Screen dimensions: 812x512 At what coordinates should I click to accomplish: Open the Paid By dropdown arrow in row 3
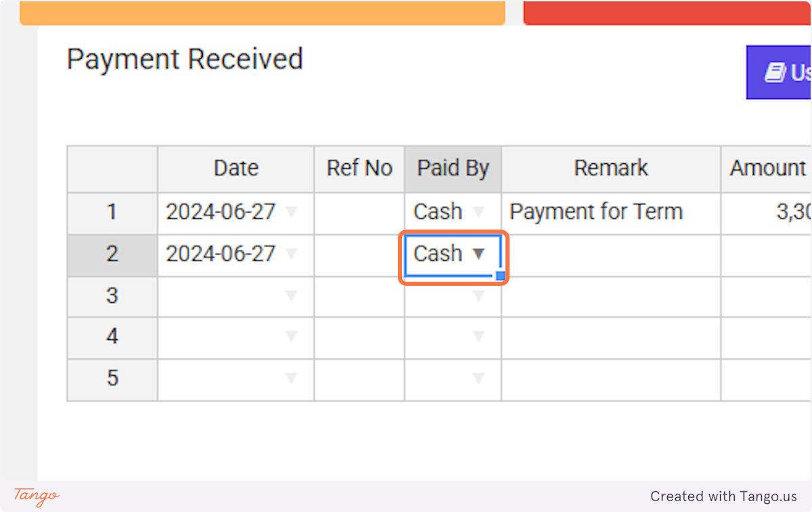(x=479, y=296)
